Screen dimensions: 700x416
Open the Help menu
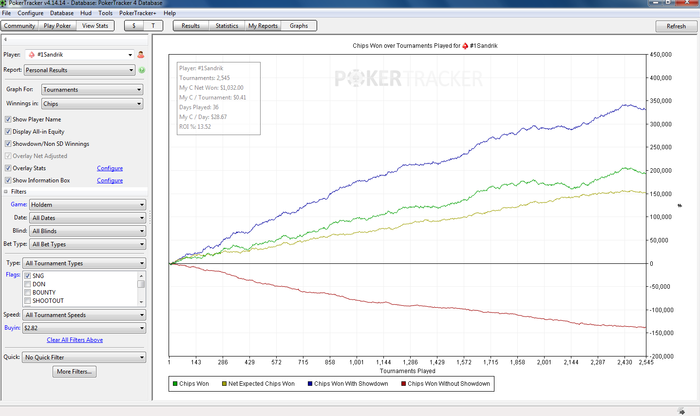pos(170,13)
